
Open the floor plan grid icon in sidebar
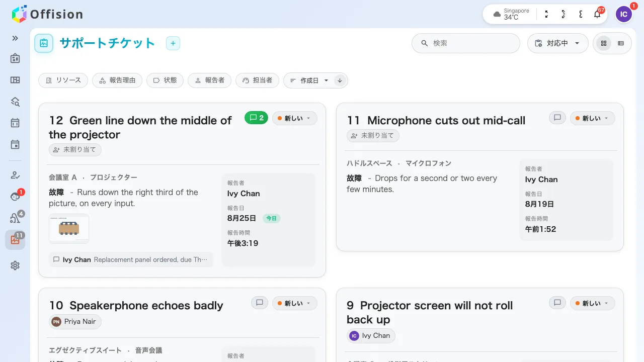point(15,80)
